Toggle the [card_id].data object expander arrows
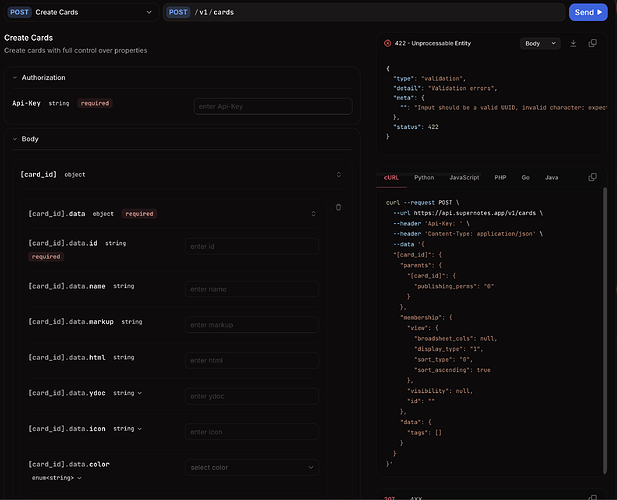Image resolution: width=617 pixels, height=500 pixels. click(313, 214)
